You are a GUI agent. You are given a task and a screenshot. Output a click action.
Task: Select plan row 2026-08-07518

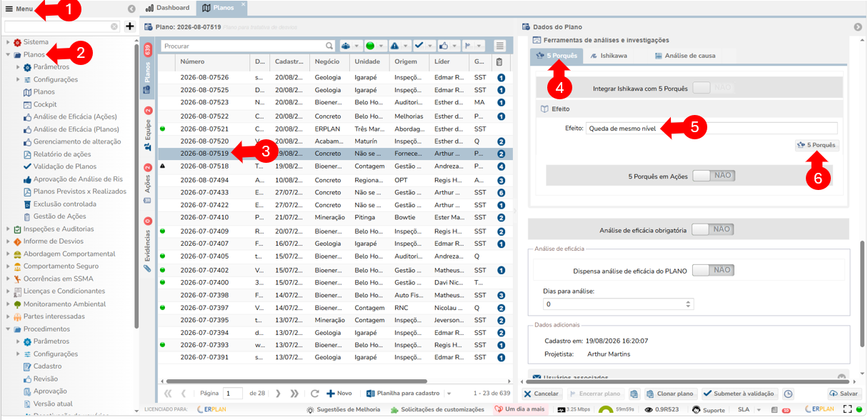point(334,166)
